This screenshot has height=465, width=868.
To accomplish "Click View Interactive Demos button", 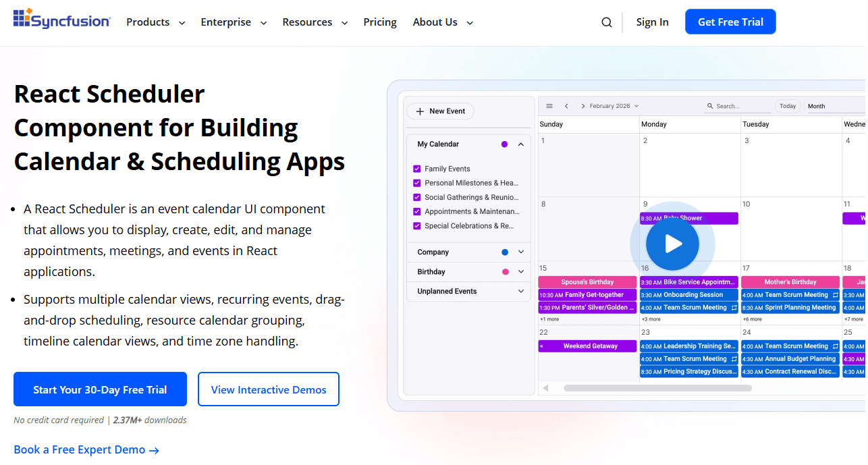I will click(x=269, y=389).
